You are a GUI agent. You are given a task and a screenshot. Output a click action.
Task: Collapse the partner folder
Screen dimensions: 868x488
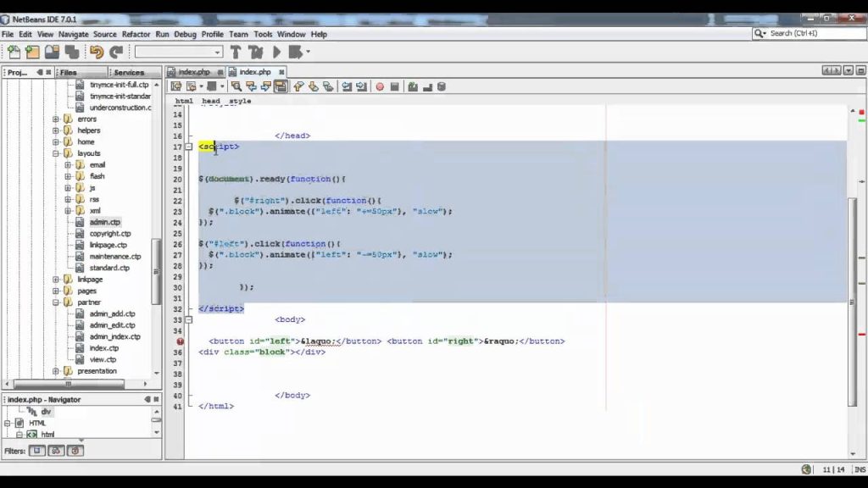point(55,302)
